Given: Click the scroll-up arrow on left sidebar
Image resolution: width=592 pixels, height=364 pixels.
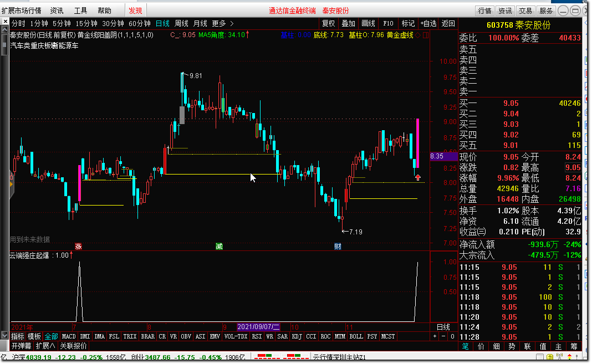Looking at the screenshot, I should 4,30.
